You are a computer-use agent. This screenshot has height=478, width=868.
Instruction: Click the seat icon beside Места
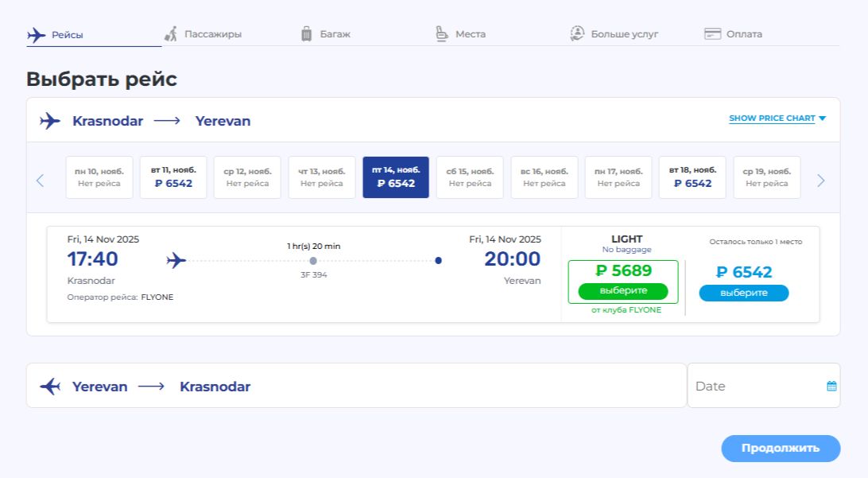[x=442, y=34]
